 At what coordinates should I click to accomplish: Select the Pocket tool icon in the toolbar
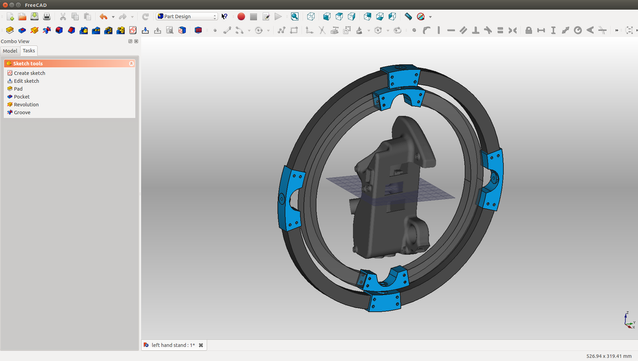(x=22, y=30)
